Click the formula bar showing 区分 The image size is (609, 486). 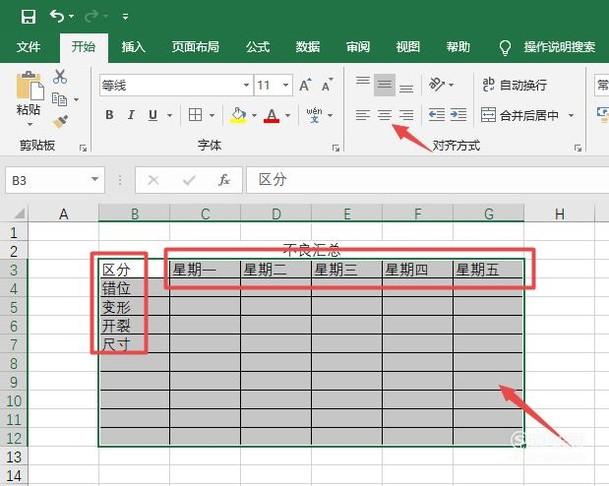click(428, 180)
